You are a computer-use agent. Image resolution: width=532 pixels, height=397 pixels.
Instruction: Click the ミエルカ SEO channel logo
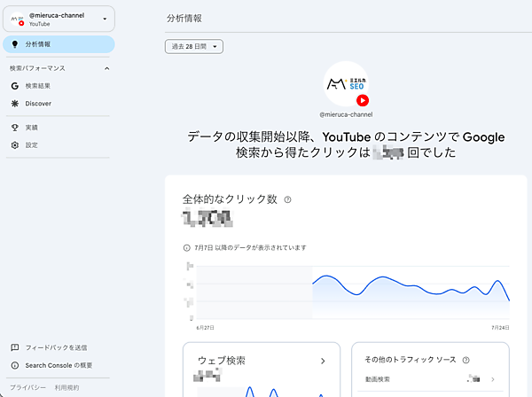(x=346, y=83)
